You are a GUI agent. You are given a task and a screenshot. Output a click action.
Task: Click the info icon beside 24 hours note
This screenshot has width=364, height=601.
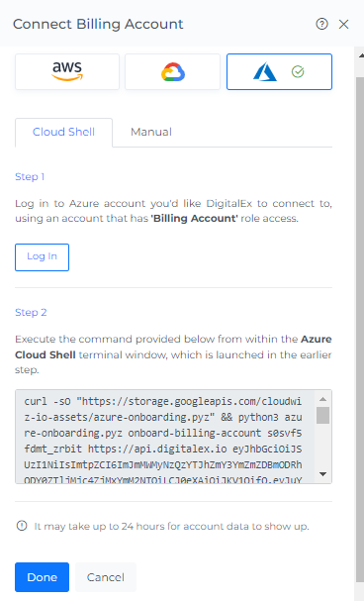click(22, 526)
